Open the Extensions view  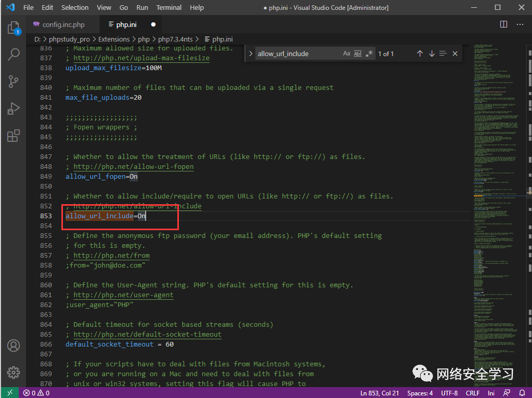(14, 136)
